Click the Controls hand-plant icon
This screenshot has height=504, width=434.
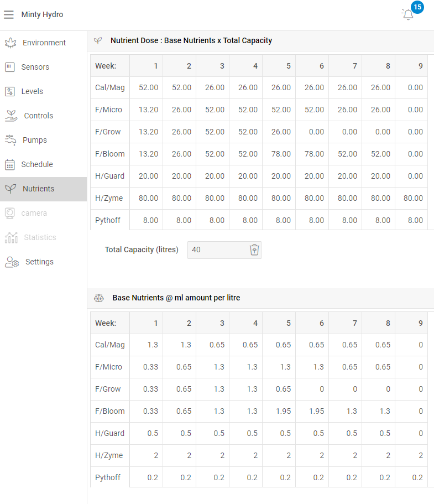pyautogui.click(x=11, y=116)
